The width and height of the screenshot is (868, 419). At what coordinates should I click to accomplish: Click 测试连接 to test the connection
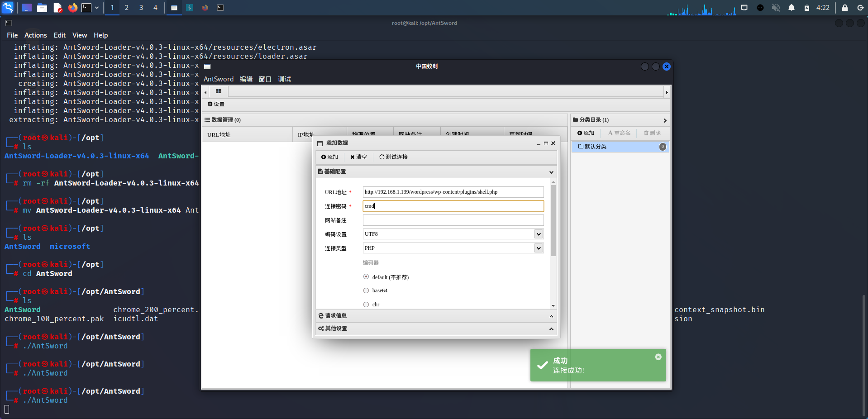393,157
